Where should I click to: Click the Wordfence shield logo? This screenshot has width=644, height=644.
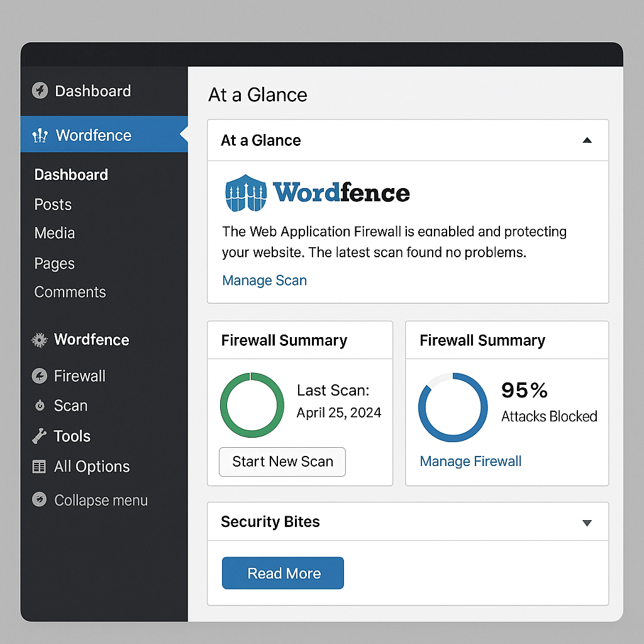(246, 192)
